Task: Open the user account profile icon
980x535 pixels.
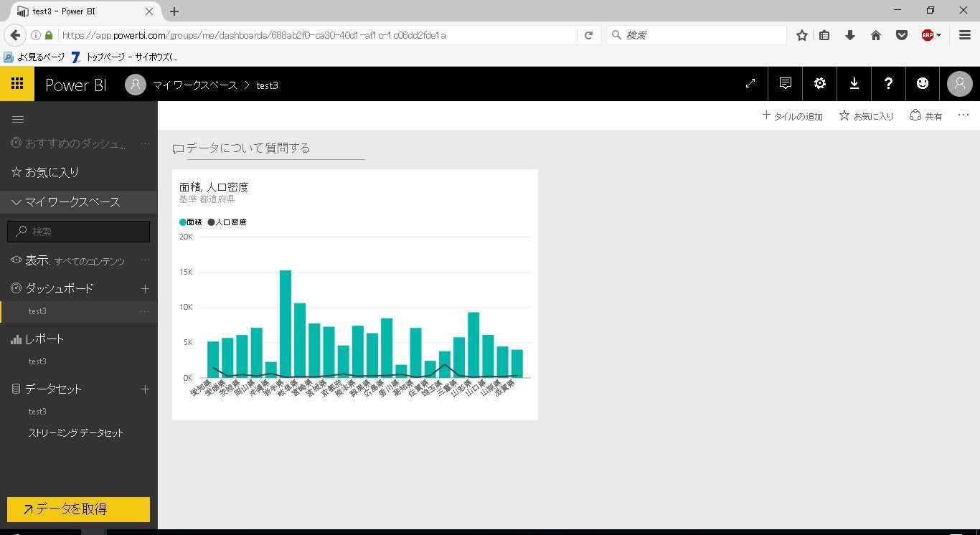Action: tap(959, 84)
